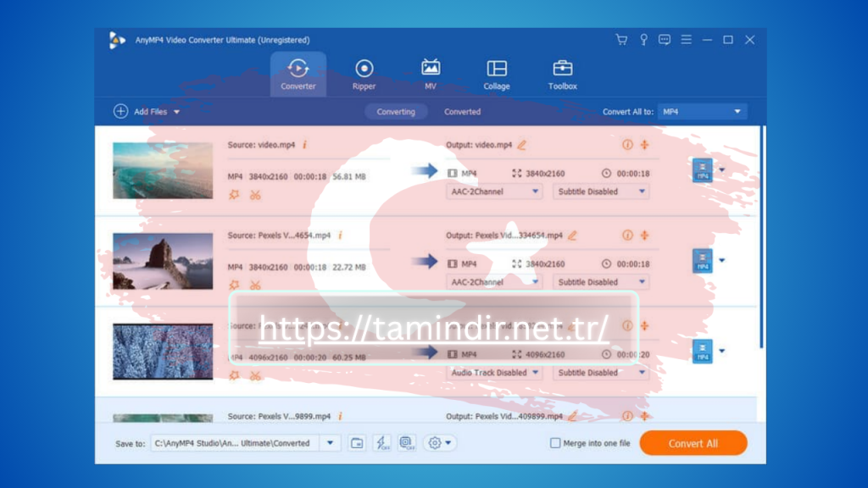Expand the Save to path dropdown arrow

(x=330, y=443)
